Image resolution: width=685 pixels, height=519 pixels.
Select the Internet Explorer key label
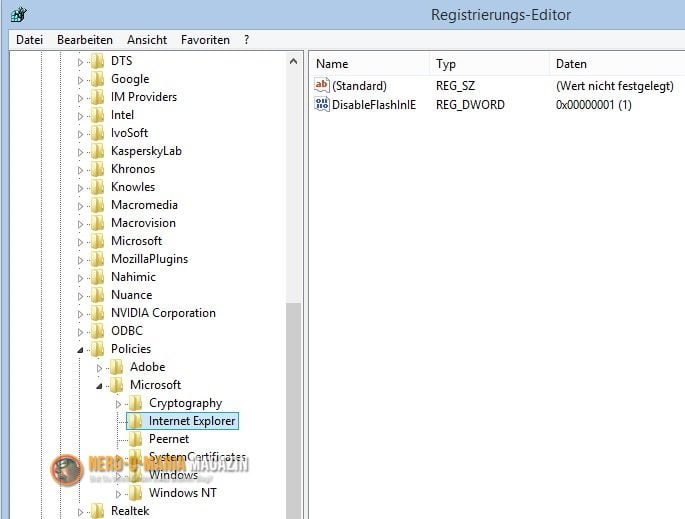tap(192, 421)
